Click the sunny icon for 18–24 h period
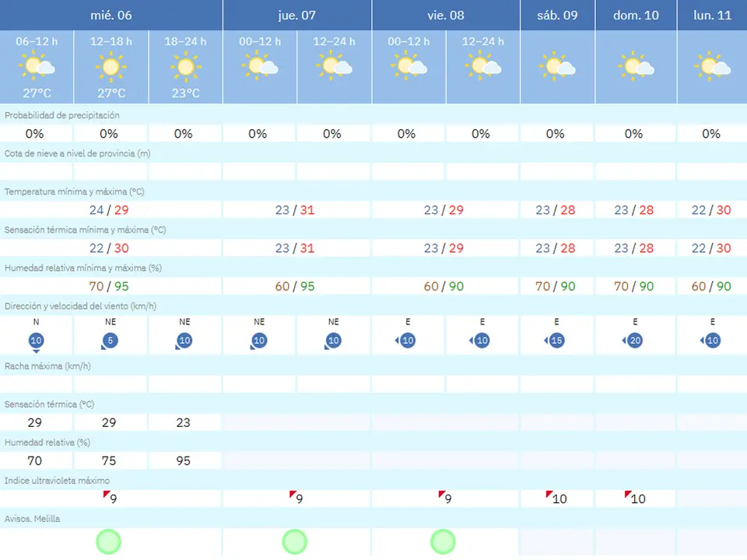Image resolution: width=747 pixels, height=560 pixels. pos(185,67)
